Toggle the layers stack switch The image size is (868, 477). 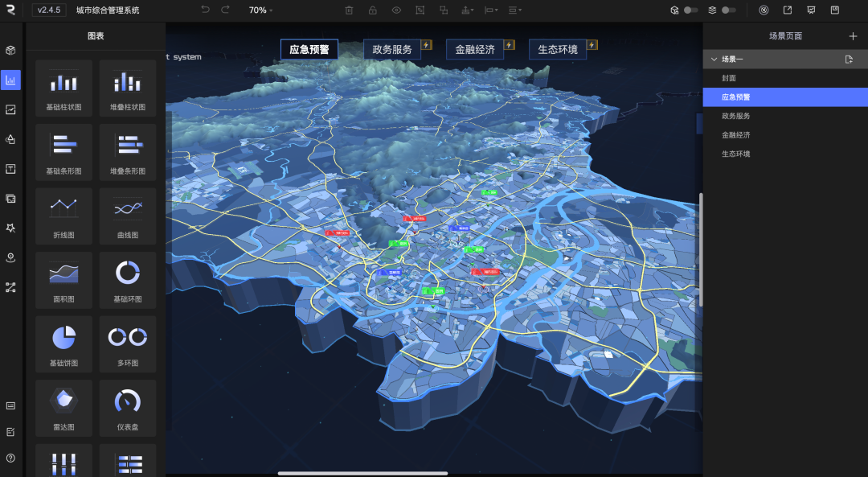point(728,10)
